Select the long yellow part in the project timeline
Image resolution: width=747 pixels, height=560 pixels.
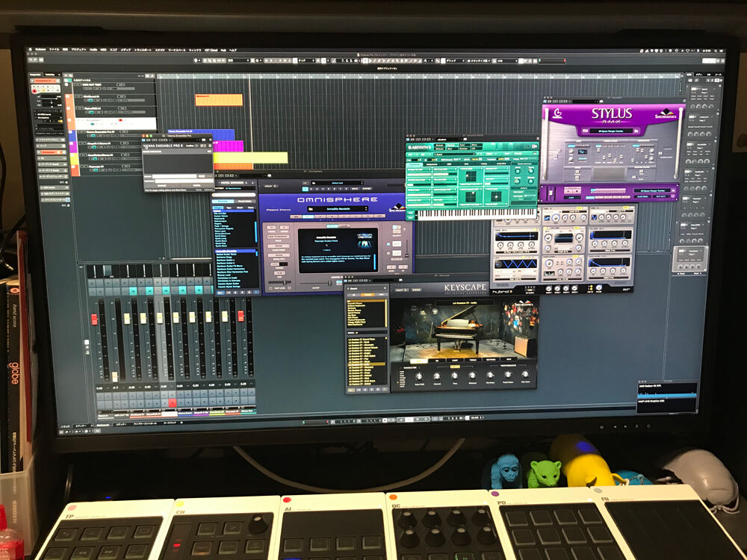click(250, 158)
